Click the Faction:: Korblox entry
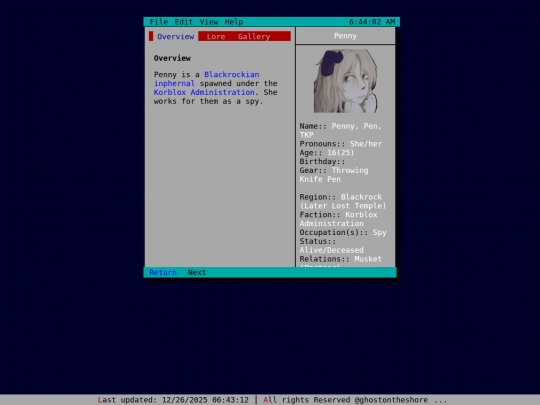The width and height of the screenshot is (540, 405). (x=338, y=215)
